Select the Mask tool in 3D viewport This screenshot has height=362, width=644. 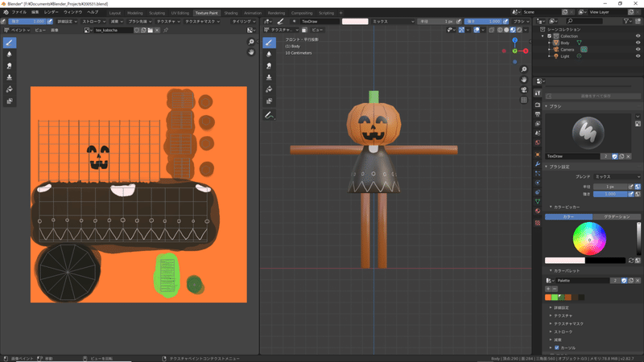[268, 101]
